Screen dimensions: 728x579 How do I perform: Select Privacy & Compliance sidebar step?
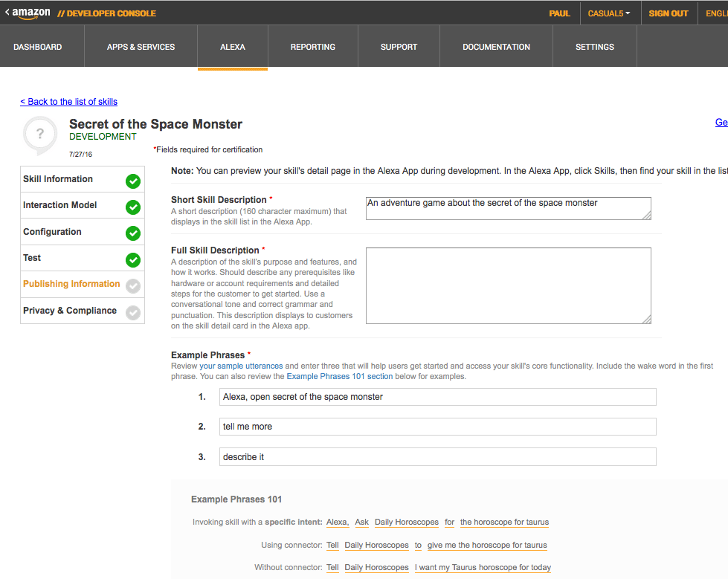(x=70, y=311)
